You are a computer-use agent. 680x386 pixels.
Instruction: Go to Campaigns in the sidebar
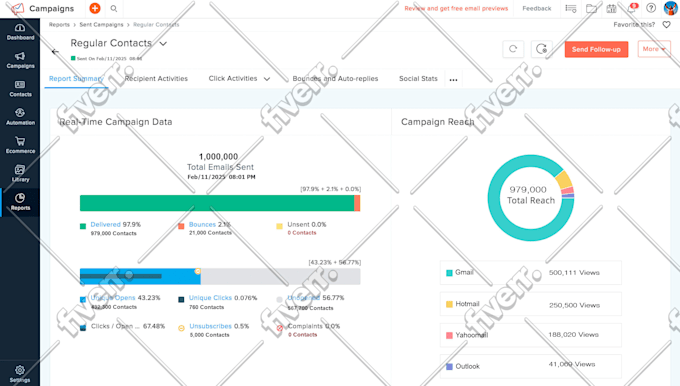click(20, 60)
